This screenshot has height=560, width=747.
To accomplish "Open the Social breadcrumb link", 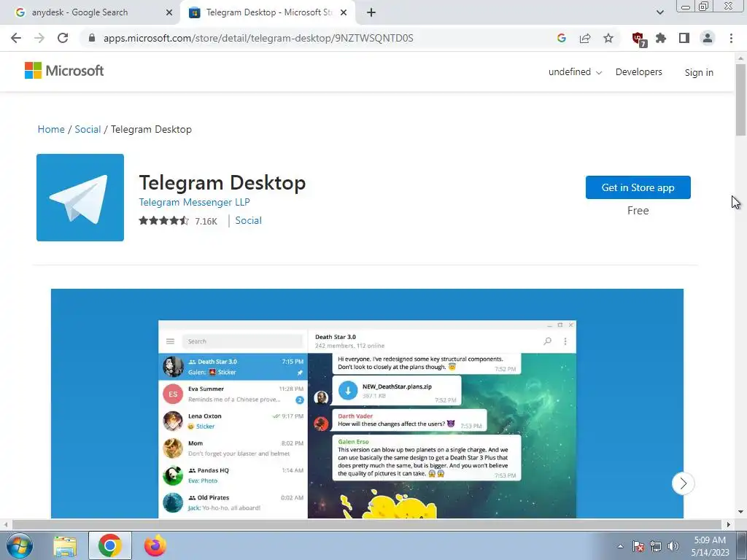I will pyautogui.click(x=88, y=129).
